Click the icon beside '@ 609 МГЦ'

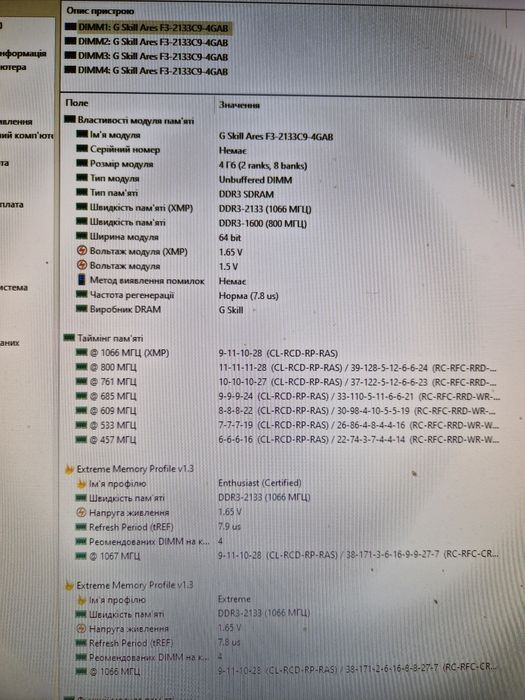[81, 410]
